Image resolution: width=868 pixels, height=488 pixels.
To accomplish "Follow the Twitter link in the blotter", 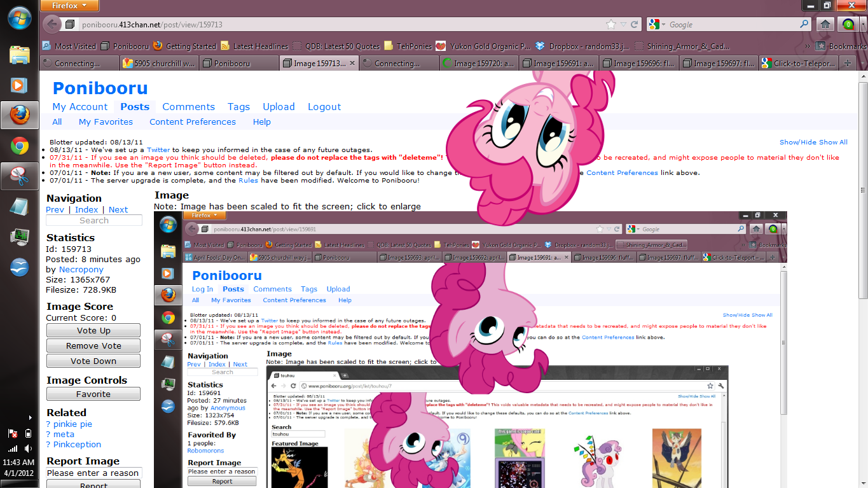I will click(158, 150).
